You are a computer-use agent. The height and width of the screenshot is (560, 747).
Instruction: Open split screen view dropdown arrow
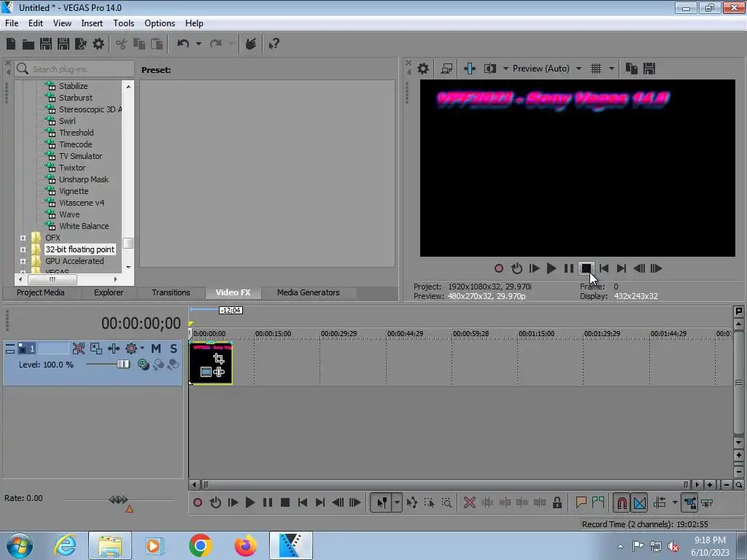(x=506, y=69)
